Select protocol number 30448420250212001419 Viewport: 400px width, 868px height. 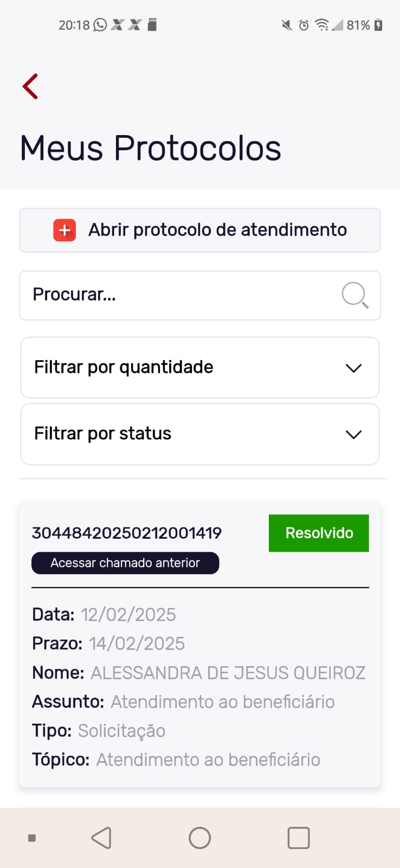pyautogui.click(x=127, y=533)
